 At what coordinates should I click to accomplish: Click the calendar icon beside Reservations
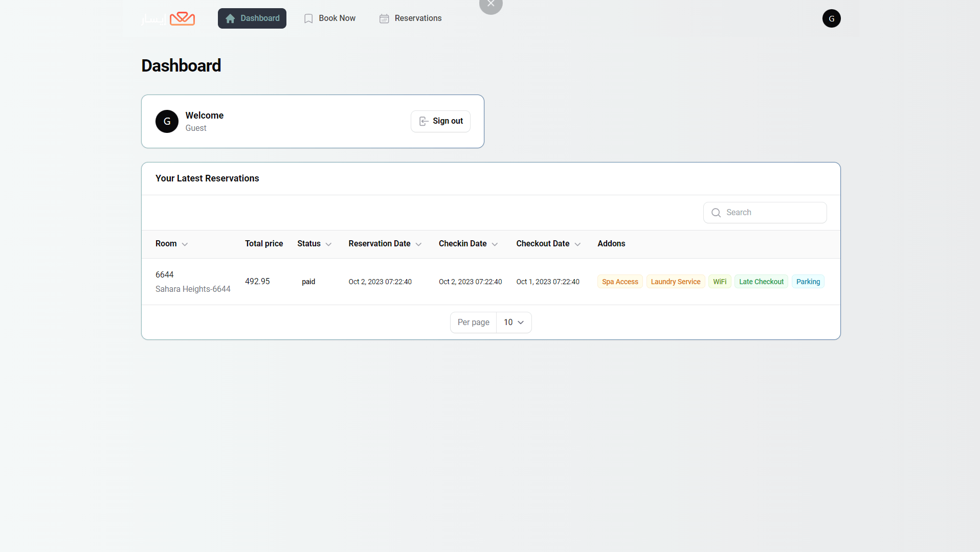click(x=384, y=19)
